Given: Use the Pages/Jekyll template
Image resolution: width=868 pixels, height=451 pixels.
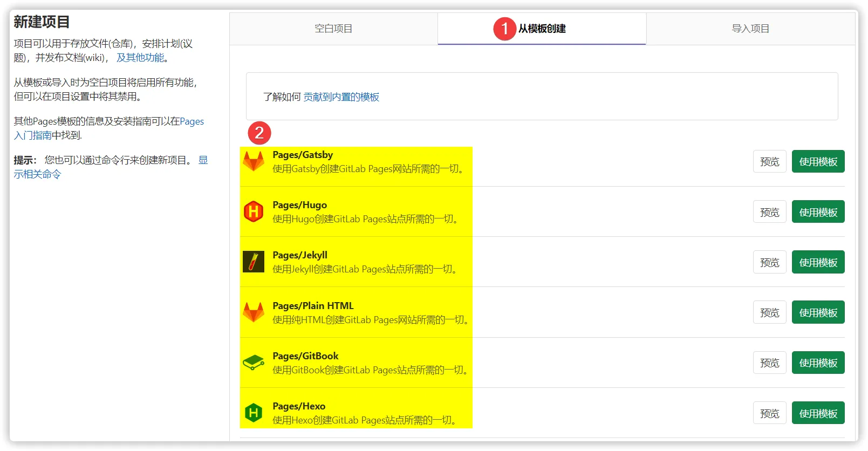Looking at the screenshot, I should (x=818, y=262).
